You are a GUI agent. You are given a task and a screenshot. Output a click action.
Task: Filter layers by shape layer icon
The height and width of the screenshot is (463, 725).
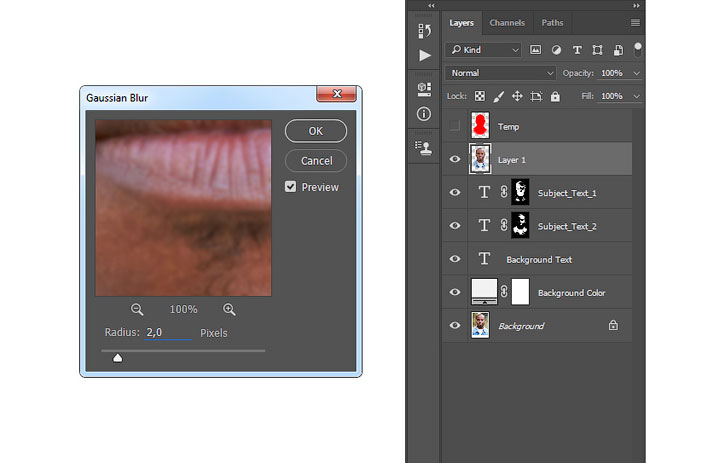pyautogui.click(x=597, y=50)
